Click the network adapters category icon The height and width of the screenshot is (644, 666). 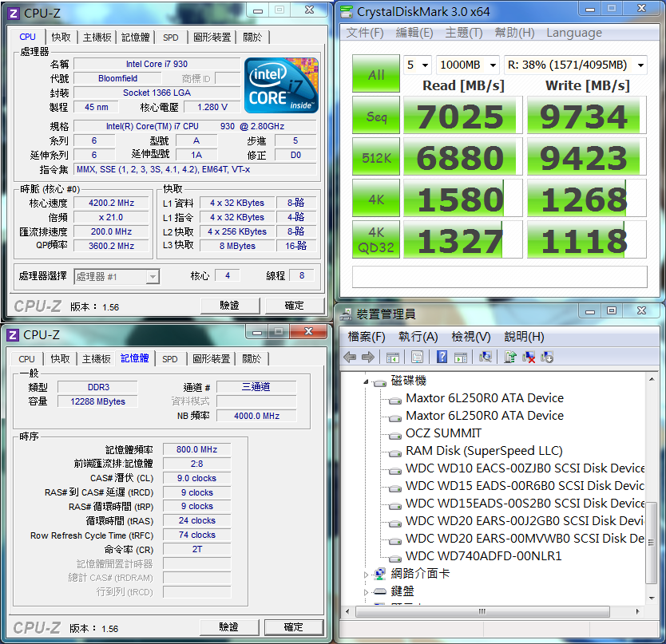pyautogui.click(x=379, y=574)
